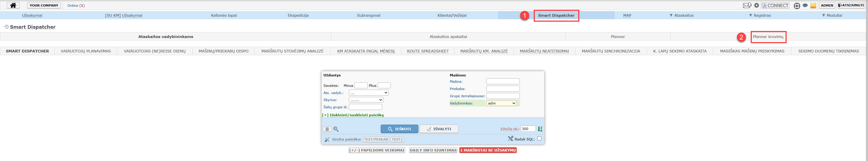
Task: Select MARŠRUTŲ SINCHRONIZACIJA sub-tab
Action: click(x=611, y=51)
